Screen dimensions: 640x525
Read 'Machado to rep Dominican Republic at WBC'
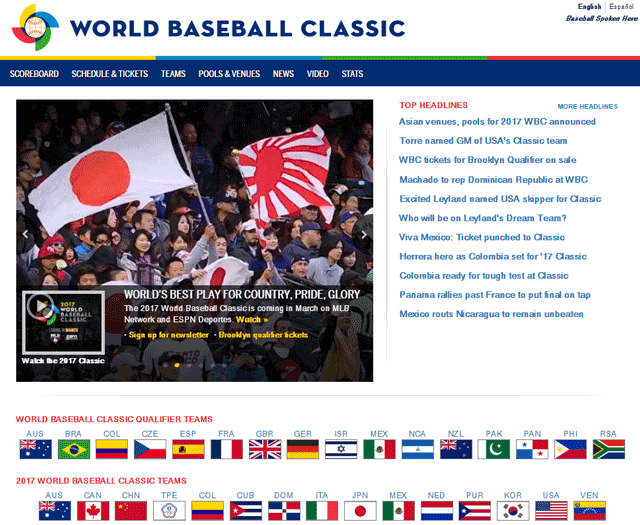click(493, 180)
